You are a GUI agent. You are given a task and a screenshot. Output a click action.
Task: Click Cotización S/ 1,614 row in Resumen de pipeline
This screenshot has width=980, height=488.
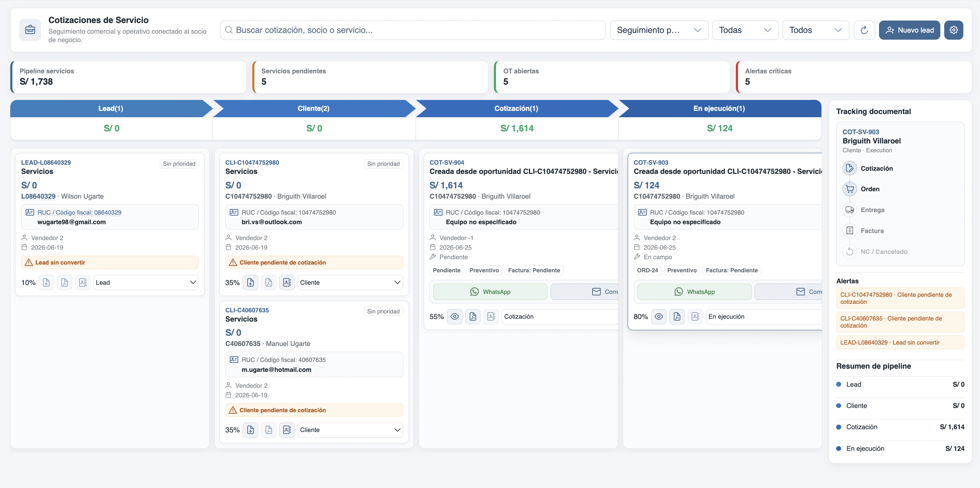900,427
